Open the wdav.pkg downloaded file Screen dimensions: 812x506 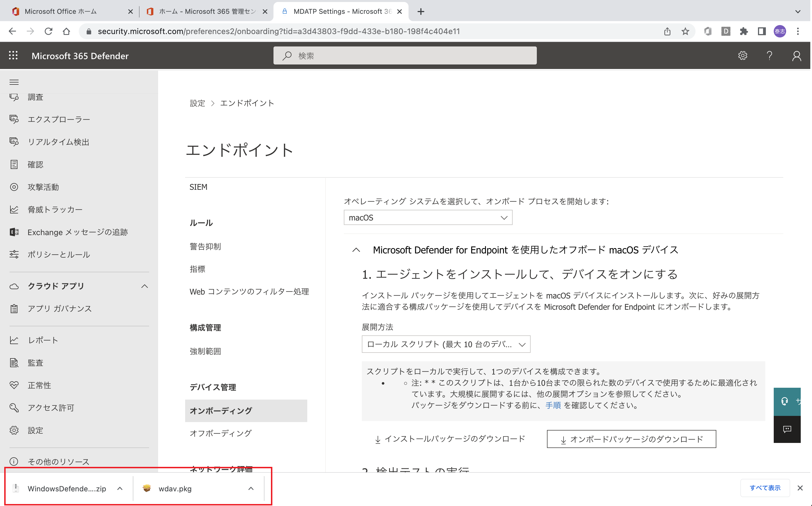pyautogui.click(x=175, y=488)
